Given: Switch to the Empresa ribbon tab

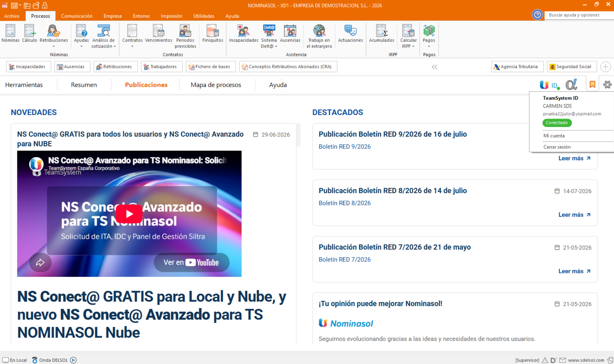Looking at the screenshot, I should click(113, 16).
